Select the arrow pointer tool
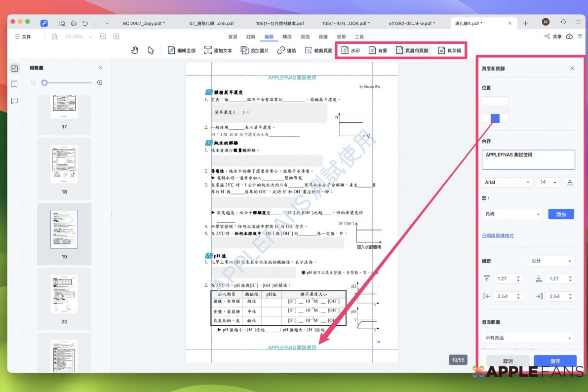Screen dimensions: 588x392 pyautogui.click(x=151, y=50)
